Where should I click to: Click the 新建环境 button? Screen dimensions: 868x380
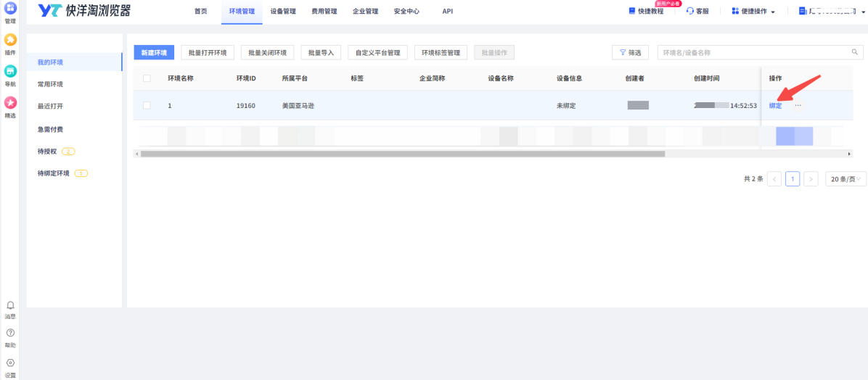(x=154, y=52)
